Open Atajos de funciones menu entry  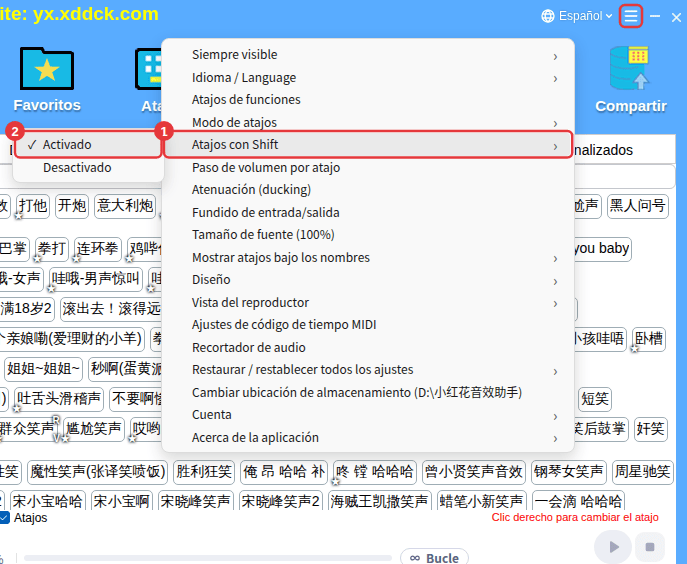coord(368,100)
